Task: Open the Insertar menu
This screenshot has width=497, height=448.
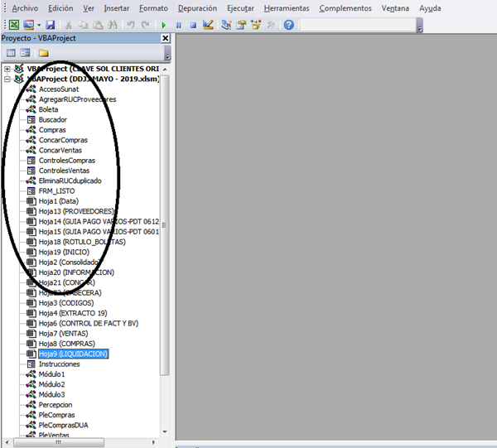Action: (117, 8)
